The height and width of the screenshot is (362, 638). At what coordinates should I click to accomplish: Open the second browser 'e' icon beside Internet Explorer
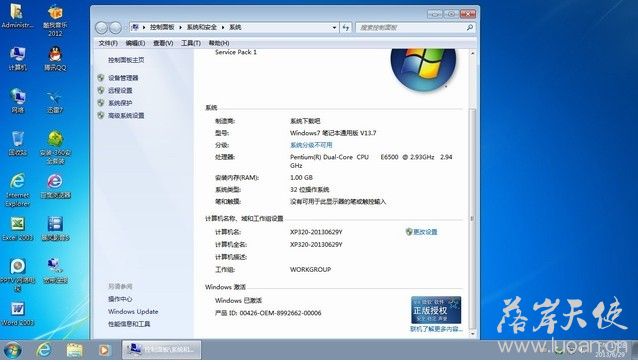click(x=55, y=186)
